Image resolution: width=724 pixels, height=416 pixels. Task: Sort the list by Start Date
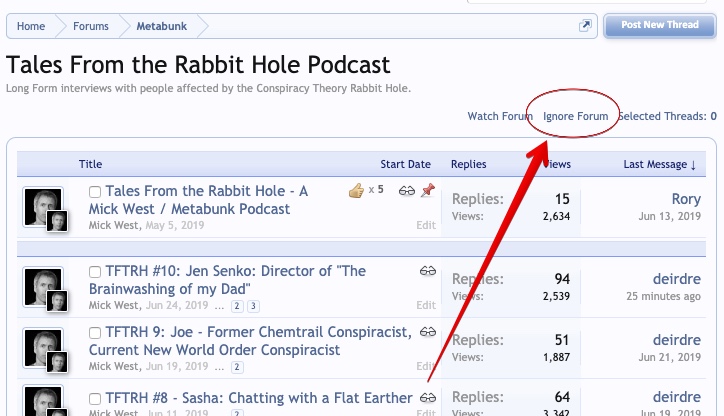click(x=405, y=164)
